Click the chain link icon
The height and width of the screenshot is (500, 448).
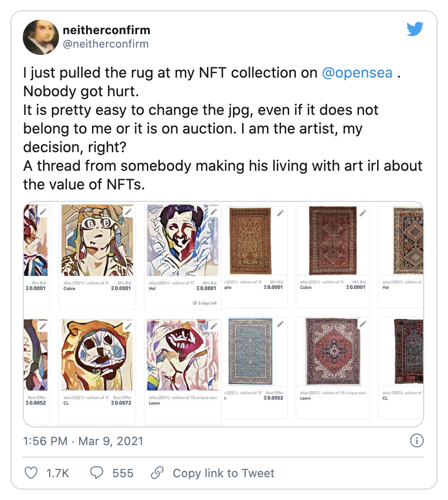point(157,473)
